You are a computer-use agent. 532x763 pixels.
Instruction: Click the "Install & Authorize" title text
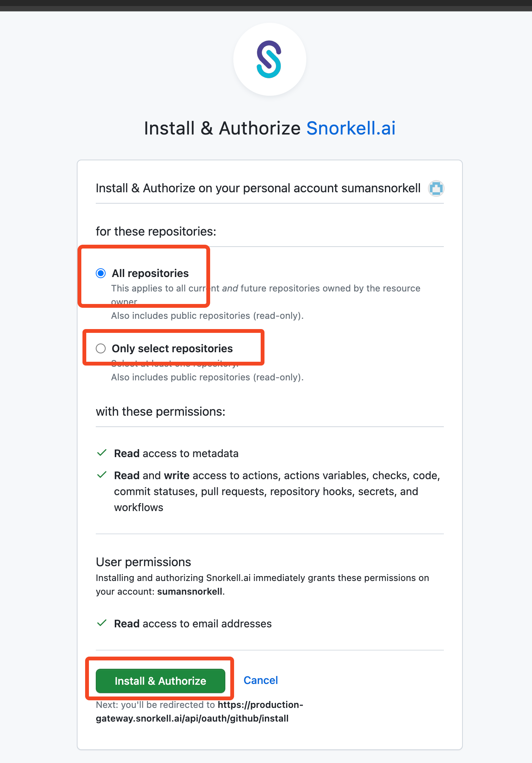click(x=222, y=128)
